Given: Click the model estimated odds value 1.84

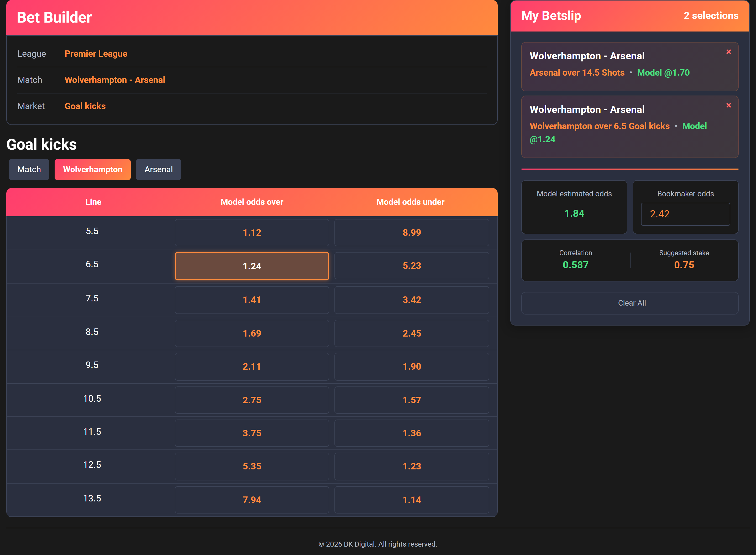Looking at the screenshot, I should 574,214.
